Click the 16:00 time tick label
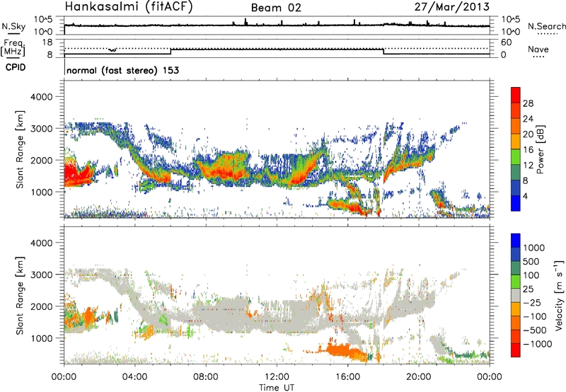This screenshot has width=566, height=392. (347, 377)
